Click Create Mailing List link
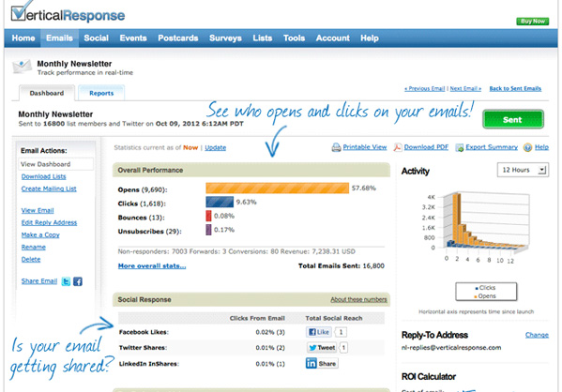 pos(49,188)
